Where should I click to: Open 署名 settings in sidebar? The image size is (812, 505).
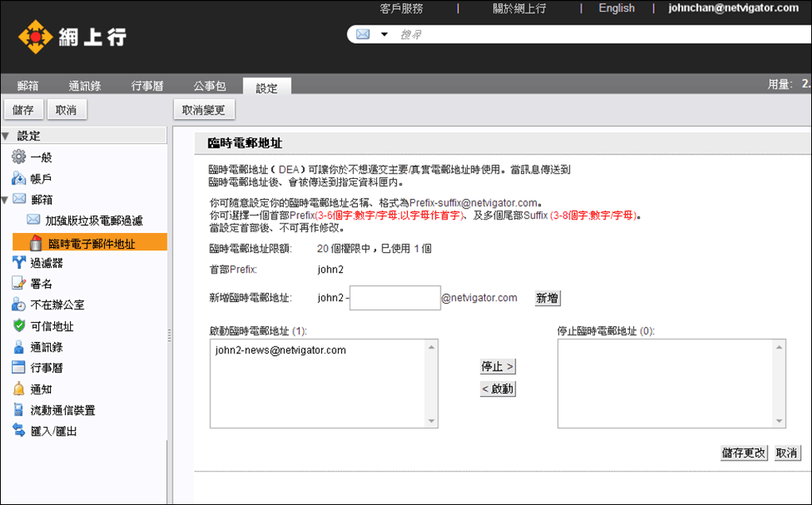click(x=41, y=284)
